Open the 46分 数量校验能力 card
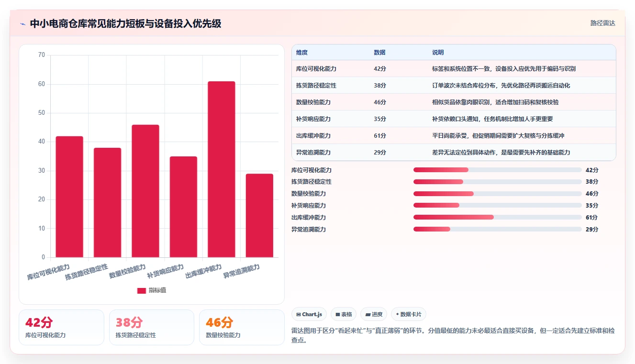Viewport: 635px width, 364px height. pyautogui.click(x=242, y=327)
